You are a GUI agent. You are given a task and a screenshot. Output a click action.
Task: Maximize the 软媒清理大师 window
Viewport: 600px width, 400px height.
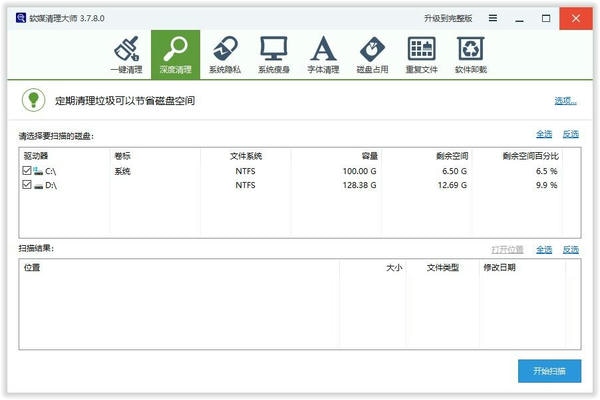tap(546, 18)
